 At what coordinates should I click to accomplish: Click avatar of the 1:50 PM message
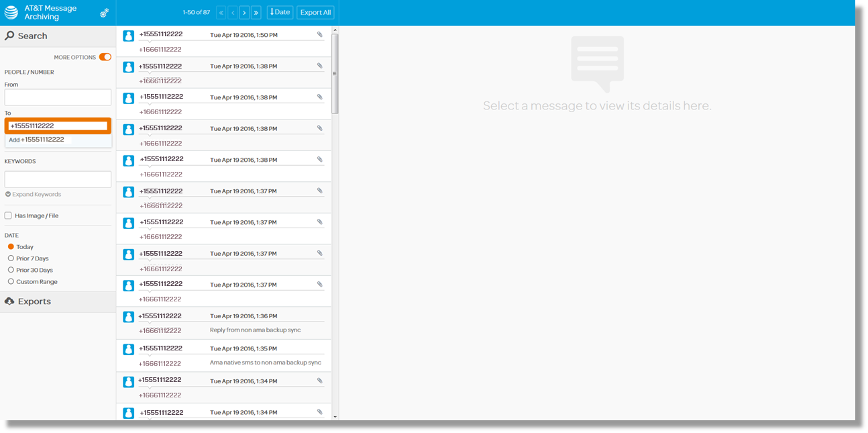coord(129,36)
